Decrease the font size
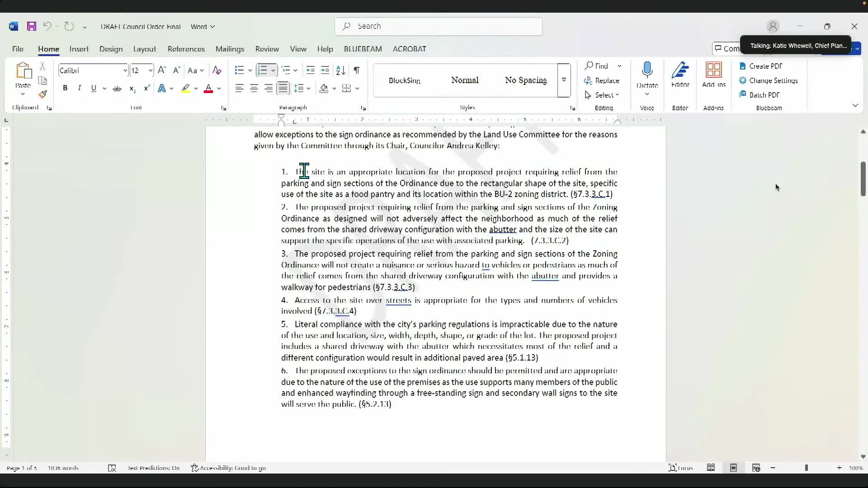Viewport: 868px width, 488px height. coord(176,70)
